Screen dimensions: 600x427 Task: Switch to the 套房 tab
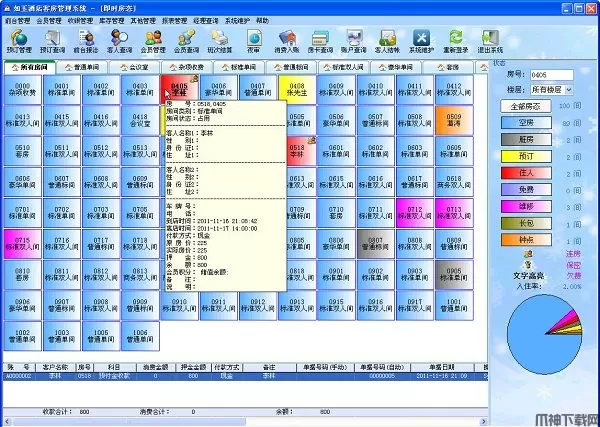pos(448,67)
